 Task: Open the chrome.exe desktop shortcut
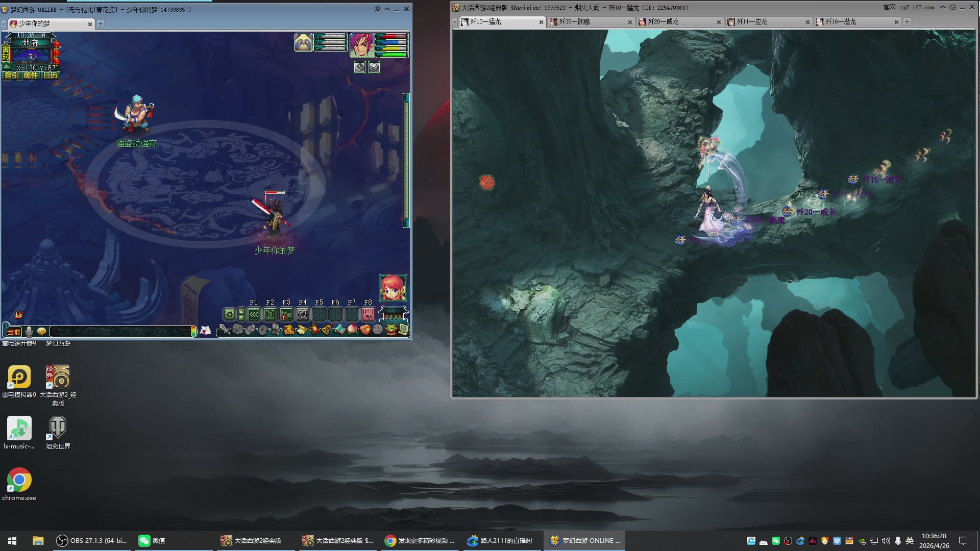point(19,484)
